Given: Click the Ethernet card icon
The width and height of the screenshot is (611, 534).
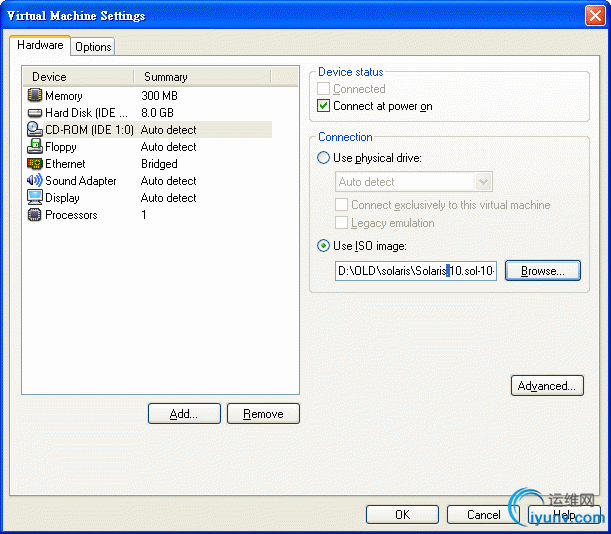Looking at the screenshot, I should (x=35, y=164).
